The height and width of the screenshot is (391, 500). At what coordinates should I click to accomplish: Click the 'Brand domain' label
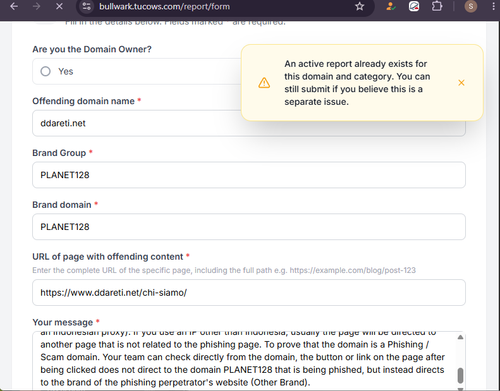coord(62,205)
